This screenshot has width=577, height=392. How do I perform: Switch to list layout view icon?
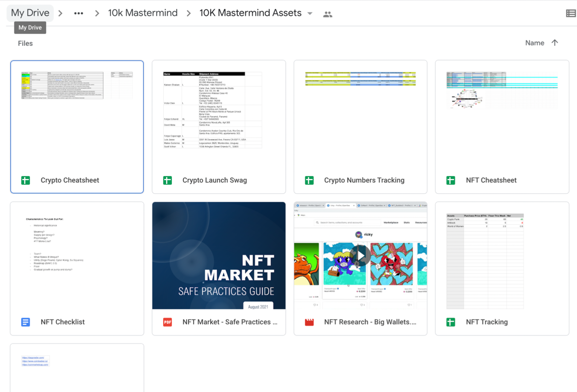pos(571,14)
